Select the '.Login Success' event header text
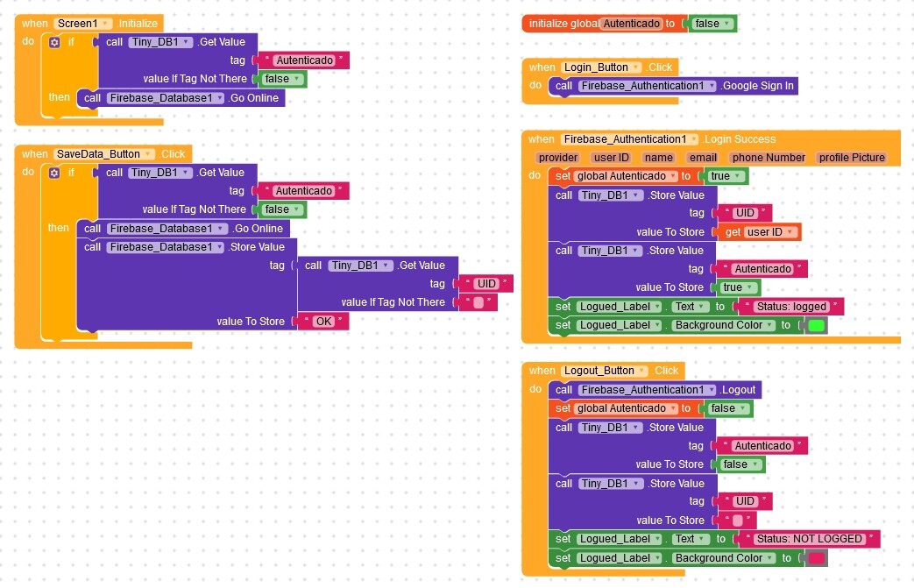The width and height of the screenshot is (914, 588). point(739,139)
